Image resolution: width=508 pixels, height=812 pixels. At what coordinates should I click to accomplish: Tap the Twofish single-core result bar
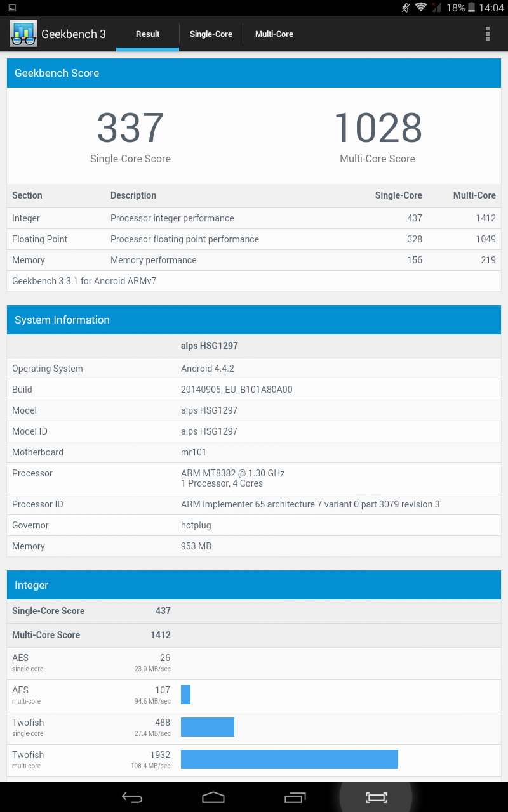click(x=208, y=727)
